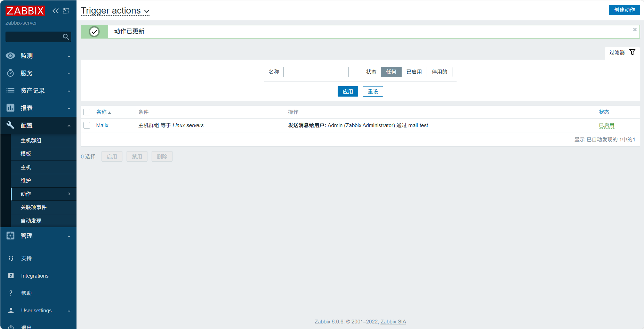This screenshot has height=329, width=644.
Task: Open 主机群组 in the sidebar
Action: click(x=43, y=140)
